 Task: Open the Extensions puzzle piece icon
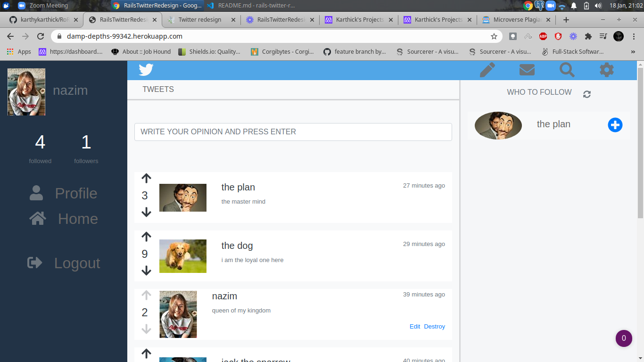[x=588, y=36]
